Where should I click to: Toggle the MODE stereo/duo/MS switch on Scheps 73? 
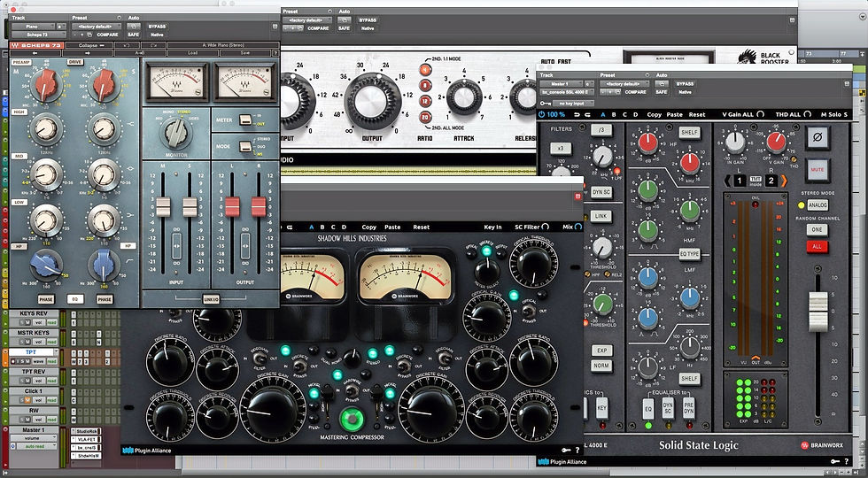pyautogui.click(x=244, y=147)
